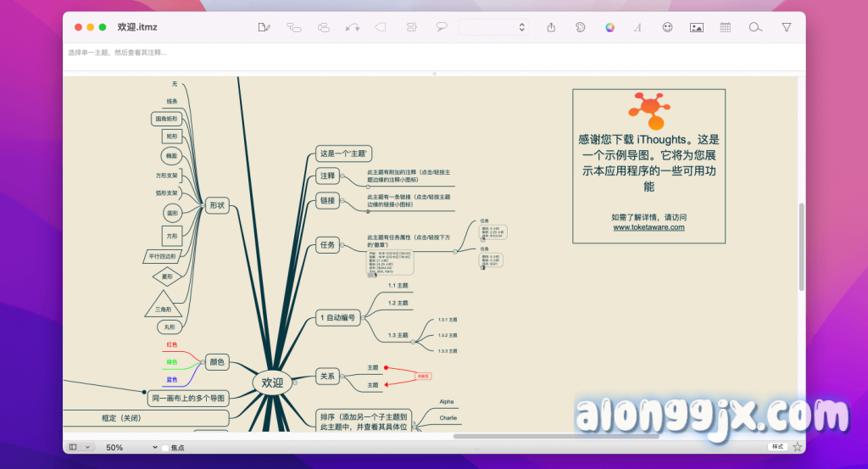Click the 样式 style button
868x469 pixels.
tap(776, 447)
